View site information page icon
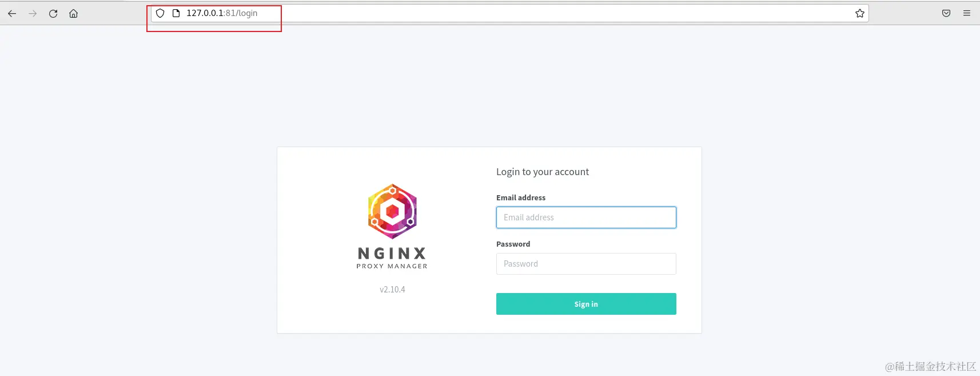 coord(176,13)
